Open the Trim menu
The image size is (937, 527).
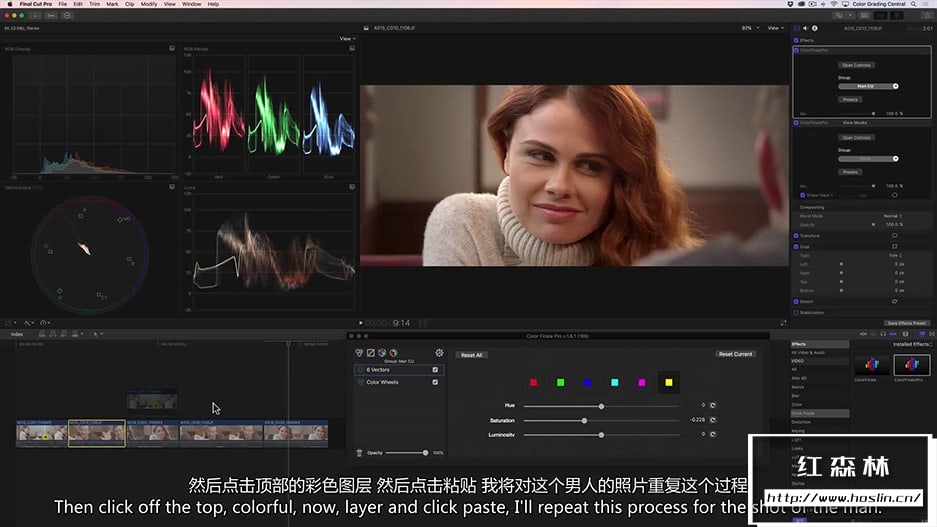94,4
